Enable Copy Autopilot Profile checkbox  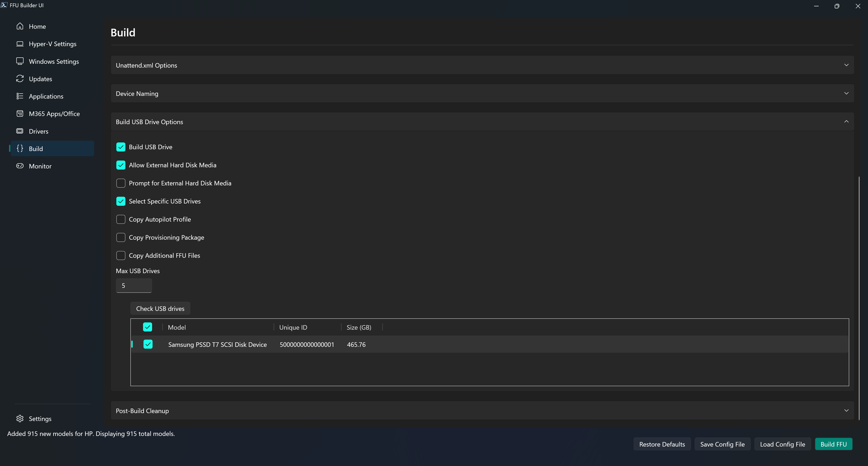(x=121, y=219)
